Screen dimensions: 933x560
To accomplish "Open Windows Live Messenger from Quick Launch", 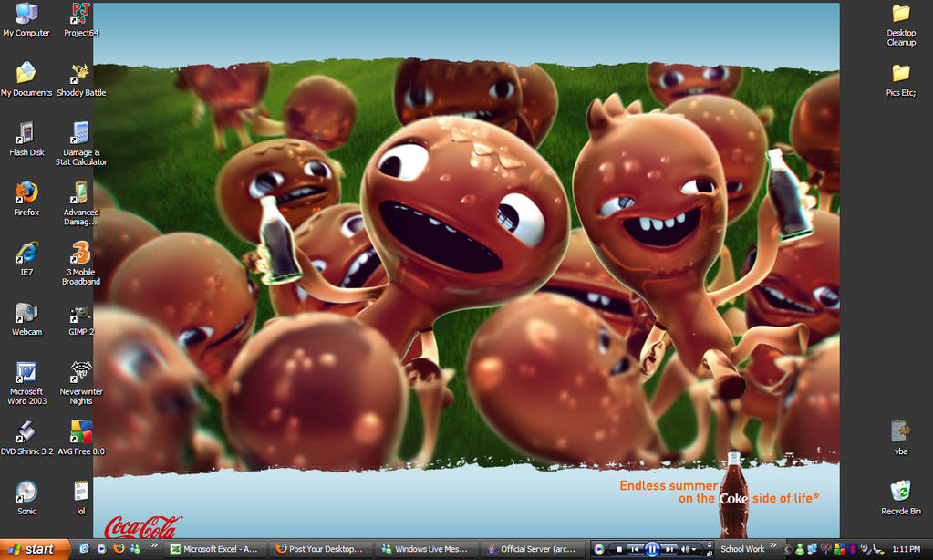I will (x=136, y=549).
